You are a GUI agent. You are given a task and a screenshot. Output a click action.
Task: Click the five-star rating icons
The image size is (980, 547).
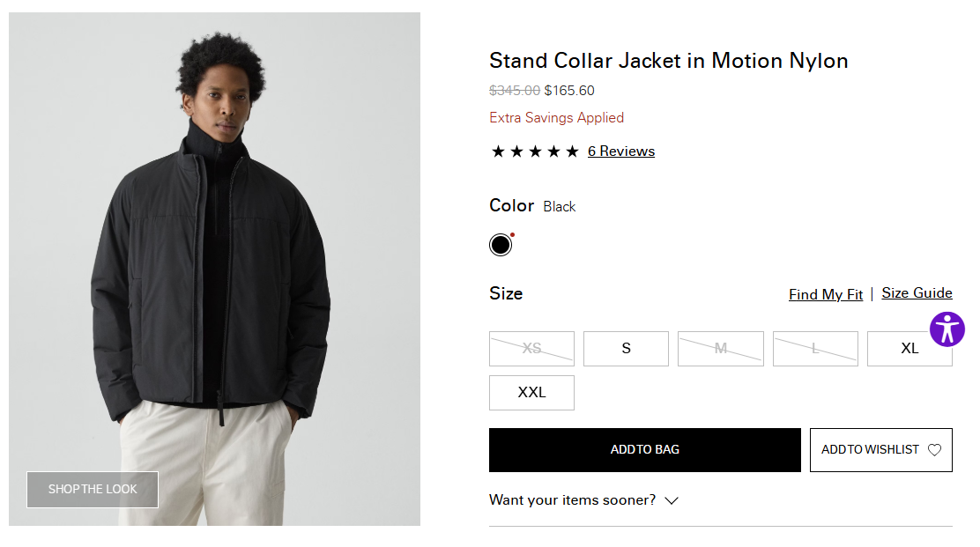pyautogui.click(x=535, y=152)
